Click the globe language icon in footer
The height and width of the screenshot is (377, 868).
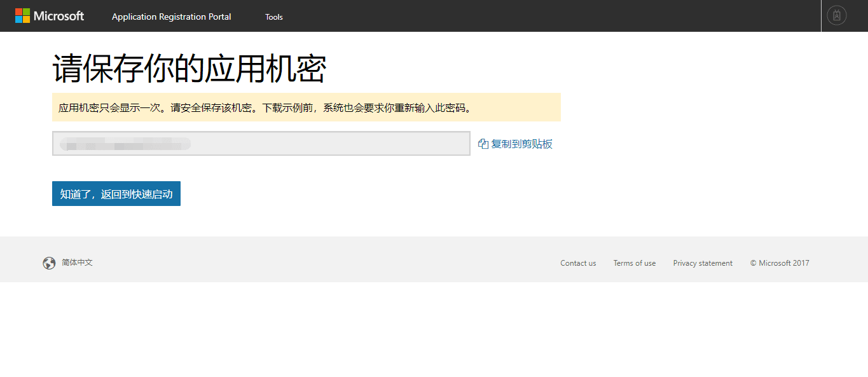(x=49, y=263)
